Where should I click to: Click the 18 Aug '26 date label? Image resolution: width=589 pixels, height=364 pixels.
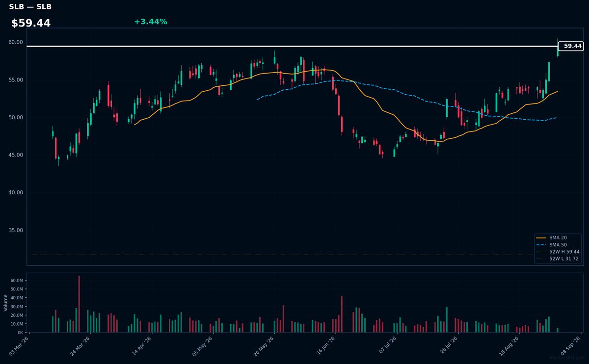(509, 346)
